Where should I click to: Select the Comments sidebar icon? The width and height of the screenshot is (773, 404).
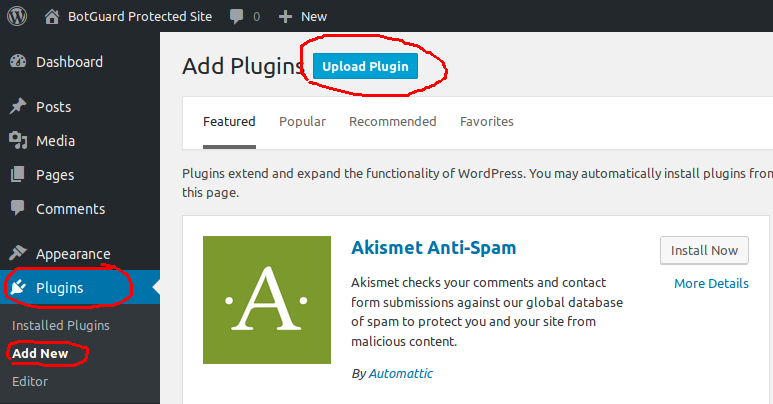point(18,208)
